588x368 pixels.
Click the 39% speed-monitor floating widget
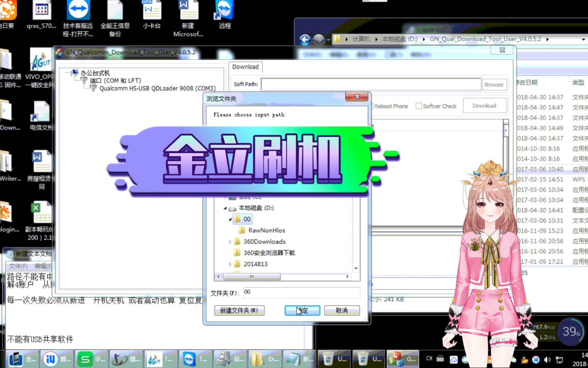pos(571,331)
